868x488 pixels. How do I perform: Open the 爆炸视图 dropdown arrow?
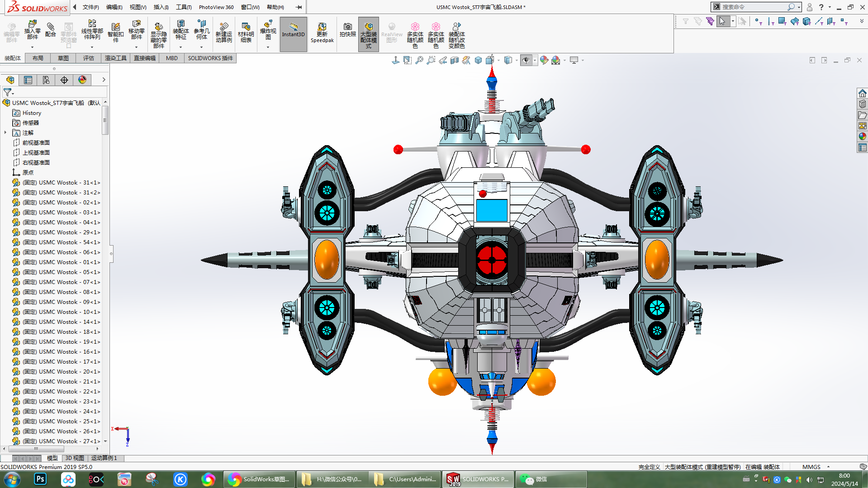[x=268, y=47]
